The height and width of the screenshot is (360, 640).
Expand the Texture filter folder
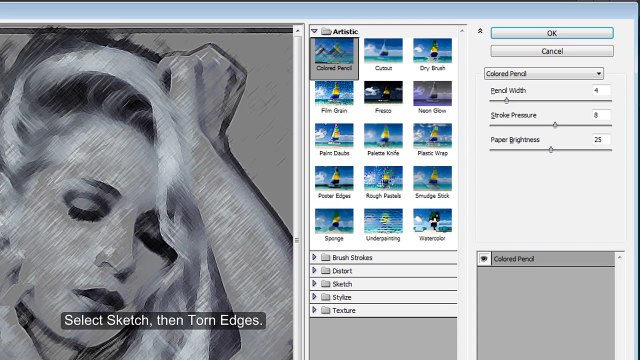314,310
